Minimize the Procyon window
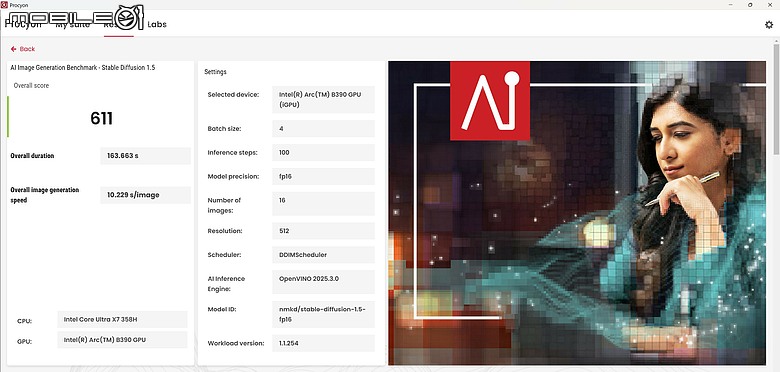780x372 pixels. 731,4
